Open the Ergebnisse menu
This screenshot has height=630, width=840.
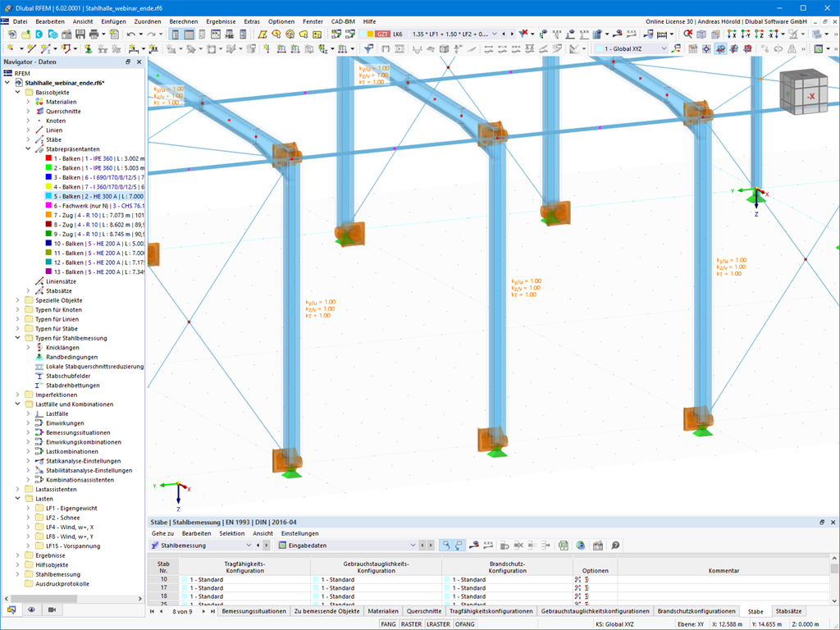[x=221, y=21]
